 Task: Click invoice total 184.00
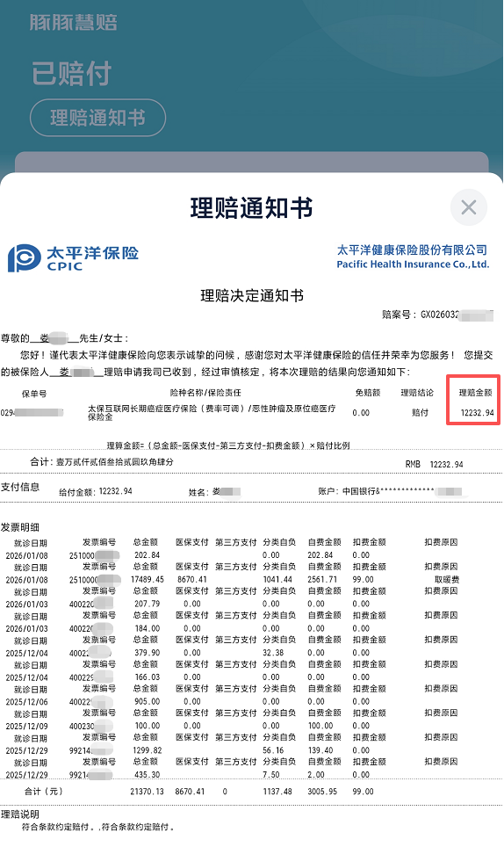147,628
